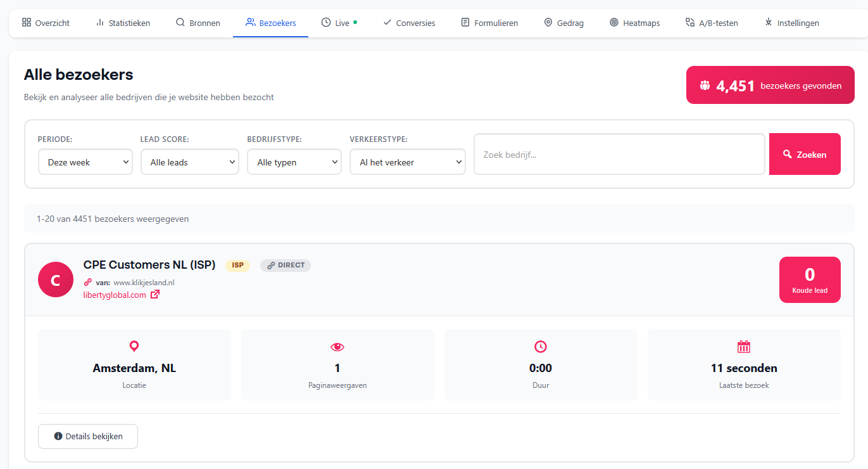
Task: Click the ISP tag
Action: click(237, 266)
